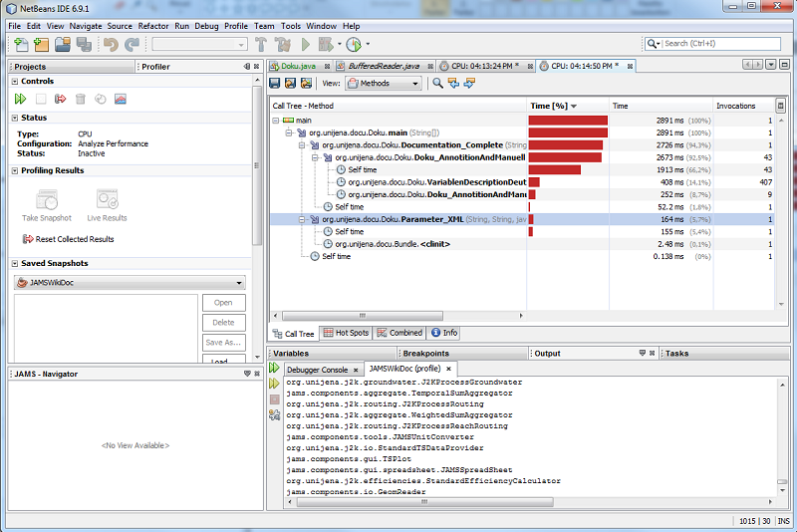Click the Profile Main Project clock icon

point(354,44)
